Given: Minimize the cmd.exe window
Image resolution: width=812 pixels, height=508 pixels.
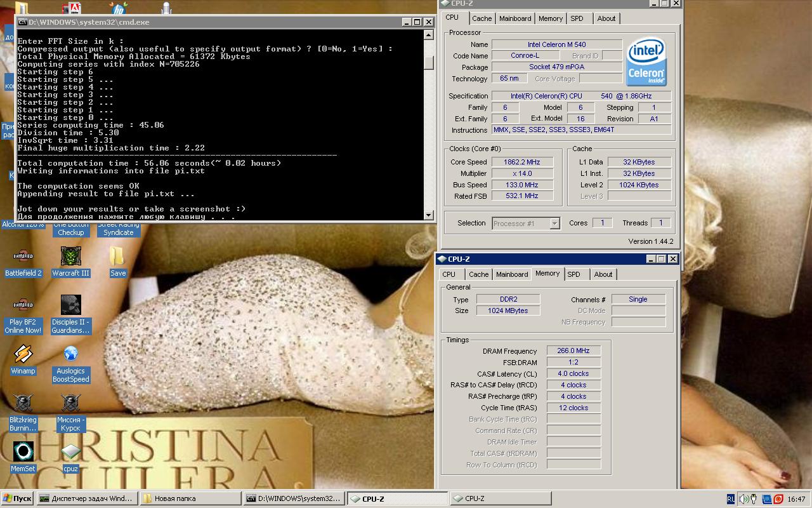Looking at the screenshot, I should [x=407, y=22].
